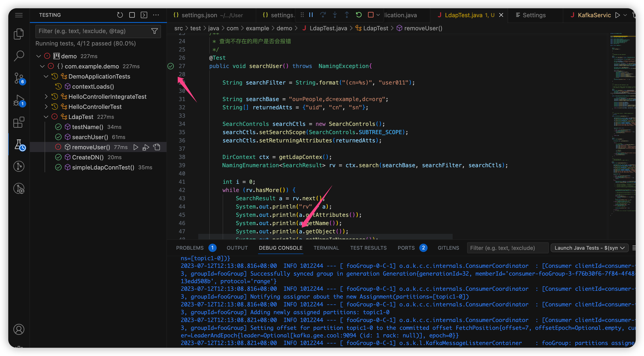The height and width of the screenshot is (356, 644).
Task: Pause the debug session
Action: [311, 15]
